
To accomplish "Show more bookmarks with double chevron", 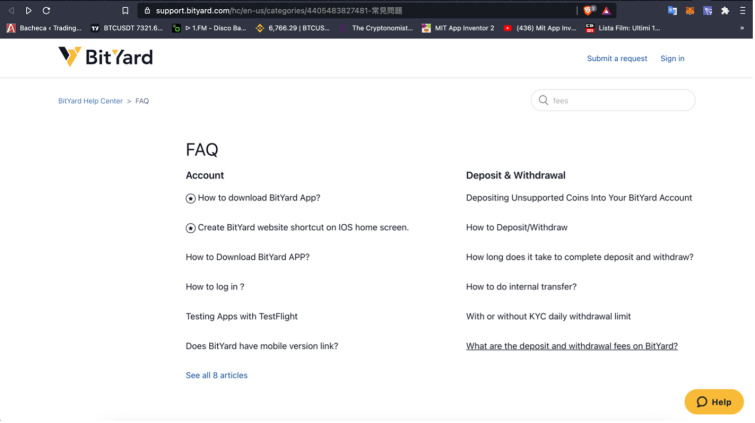I will click(x=742, y=28).
